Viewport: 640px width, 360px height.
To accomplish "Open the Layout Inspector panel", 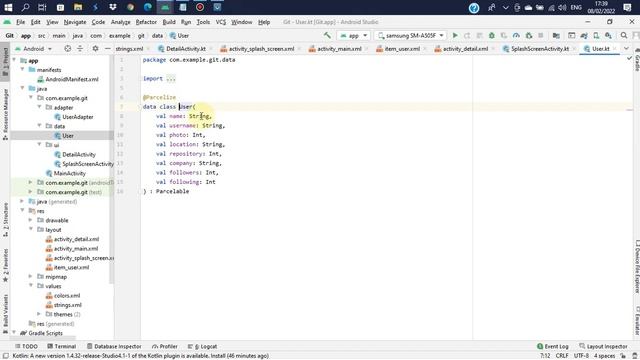I will point(603,346).
